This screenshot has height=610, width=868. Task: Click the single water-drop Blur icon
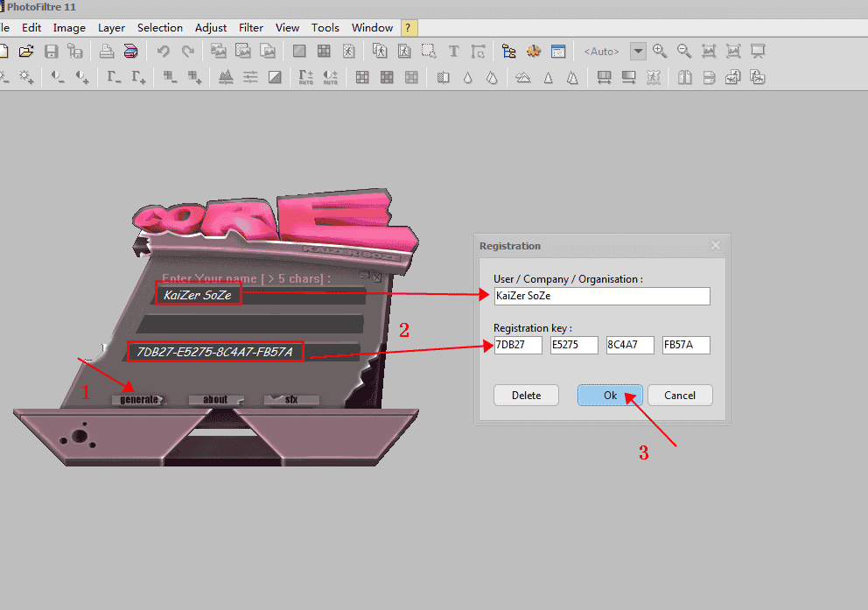(x=468, y=77)
